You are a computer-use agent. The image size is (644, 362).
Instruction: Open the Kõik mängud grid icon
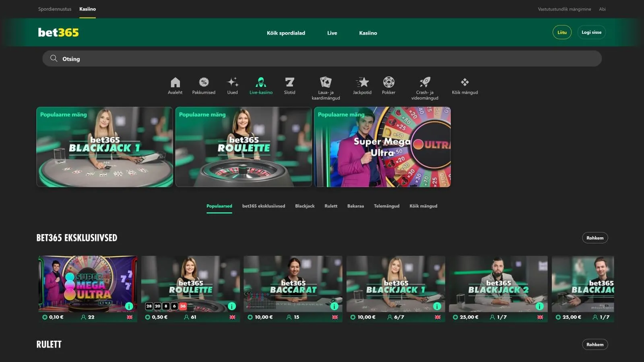coord(465,82)
